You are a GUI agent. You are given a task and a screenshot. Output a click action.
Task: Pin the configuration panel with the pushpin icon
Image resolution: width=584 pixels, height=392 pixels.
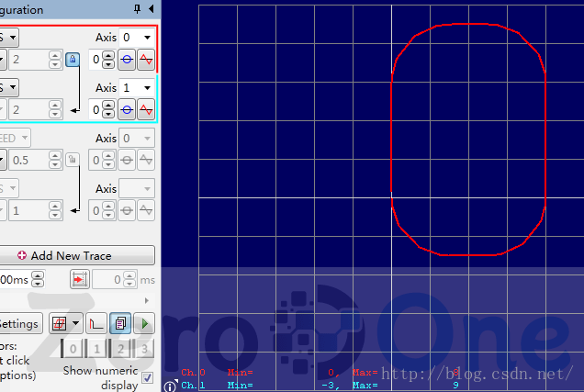[137, 8]
